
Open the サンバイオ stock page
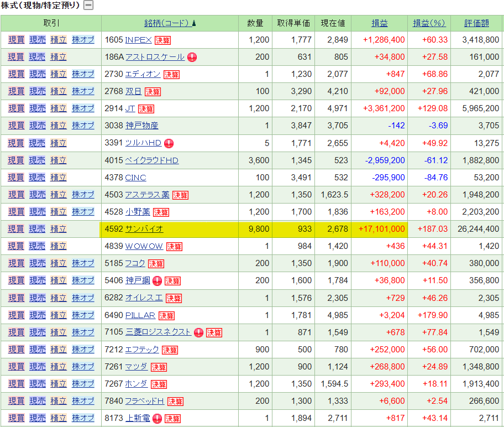pos(144,229)
